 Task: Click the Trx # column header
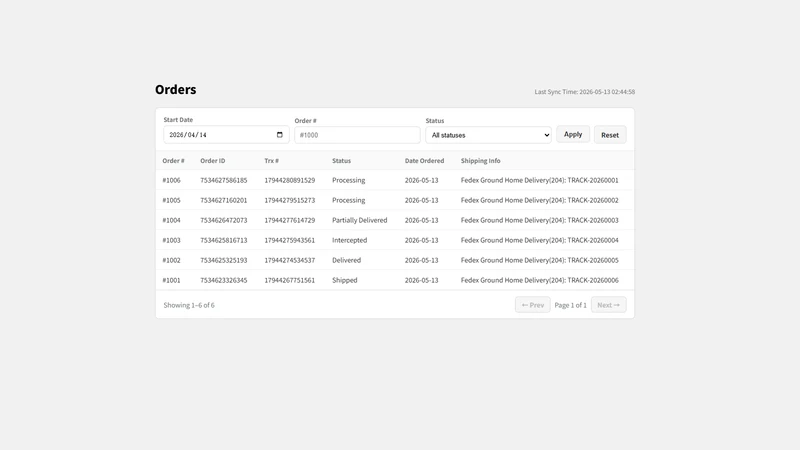click(271, 161)
